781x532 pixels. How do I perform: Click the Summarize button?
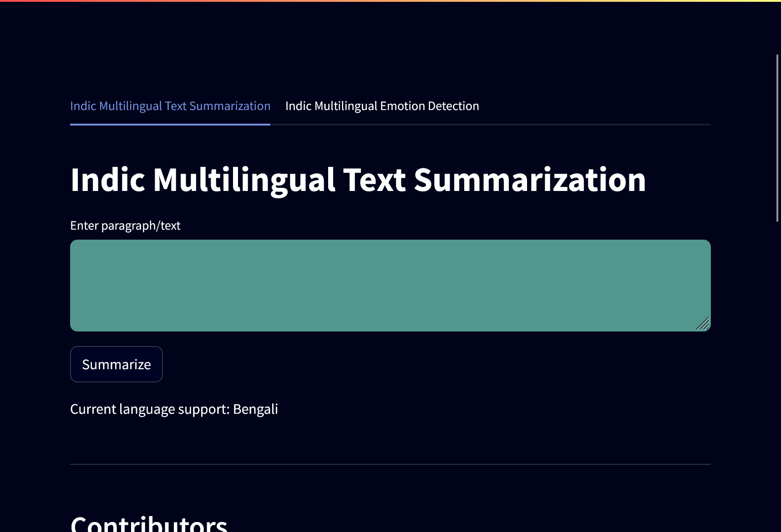pos(116,364)
